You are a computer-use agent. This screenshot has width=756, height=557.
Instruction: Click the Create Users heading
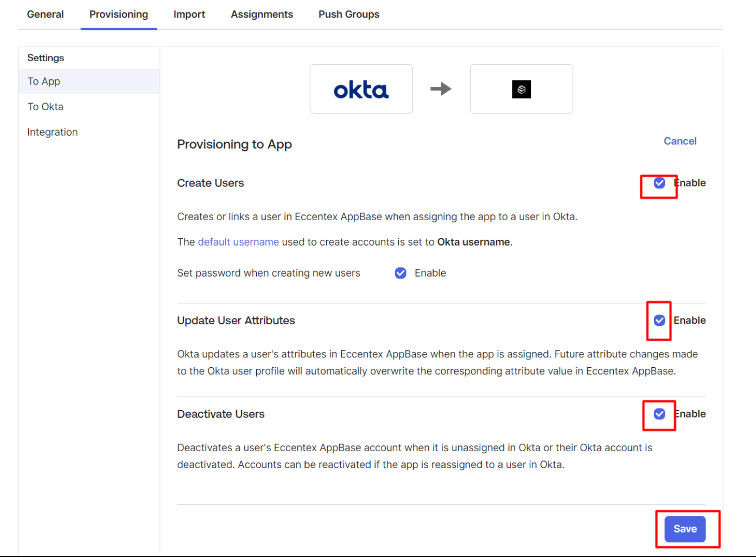[x=211, y=183]
